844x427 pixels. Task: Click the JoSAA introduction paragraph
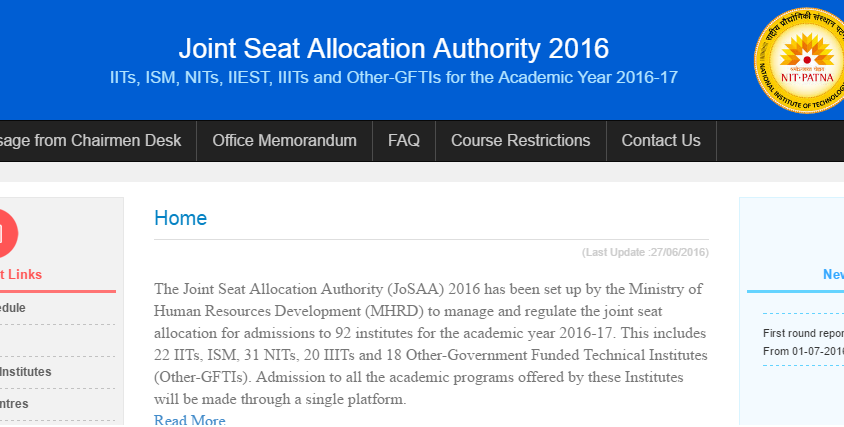coord(430,344)
